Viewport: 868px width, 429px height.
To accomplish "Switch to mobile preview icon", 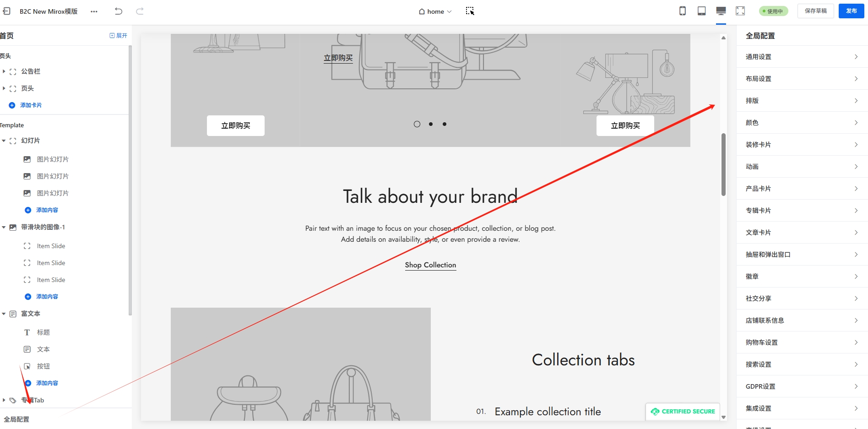I will [x=682, y=11].
